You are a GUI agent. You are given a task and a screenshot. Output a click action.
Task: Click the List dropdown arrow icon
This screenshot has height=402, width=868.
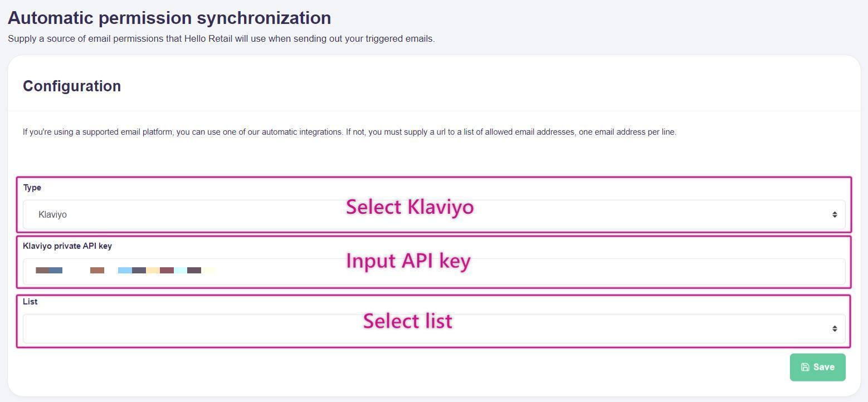[x=835, y=329]
